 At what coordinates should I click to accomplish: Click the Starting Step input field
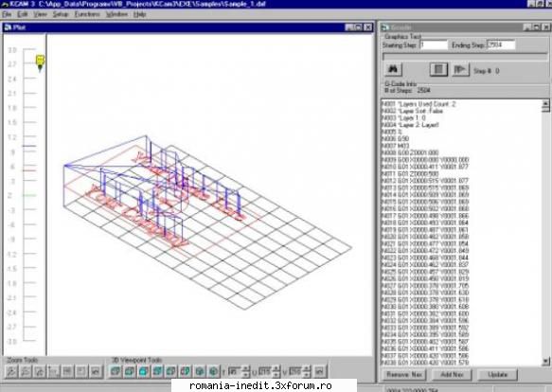[x=434, y=45]
